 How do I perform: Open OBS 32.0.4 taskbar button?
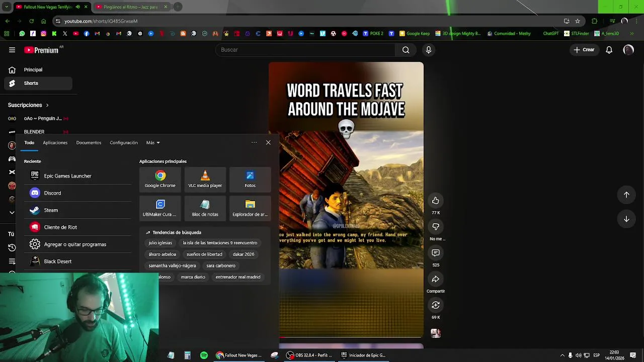coord(309,355)
